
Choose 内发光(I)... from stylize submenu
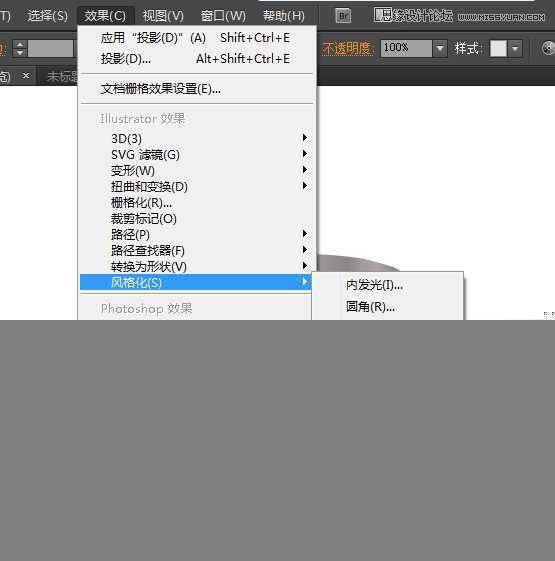(388, 285)
